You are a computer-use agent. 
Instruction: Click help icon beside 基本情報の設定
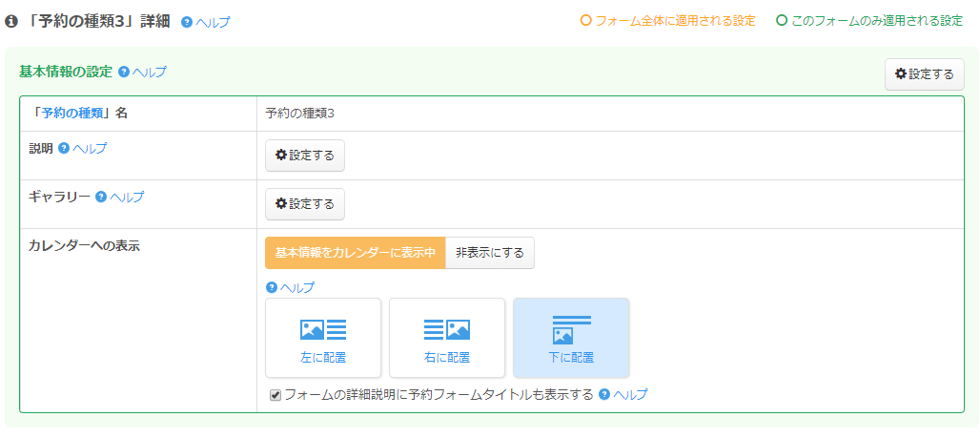(124, 72)
